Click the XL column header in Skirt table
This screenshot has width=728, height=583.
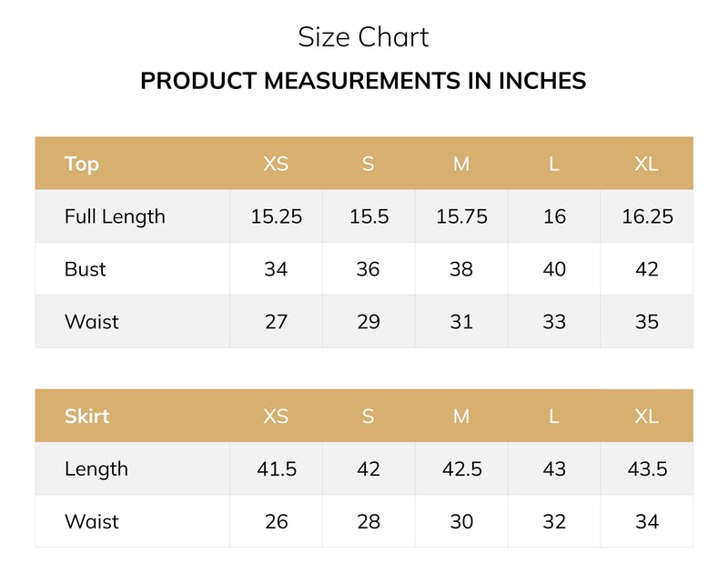point(646,416)
